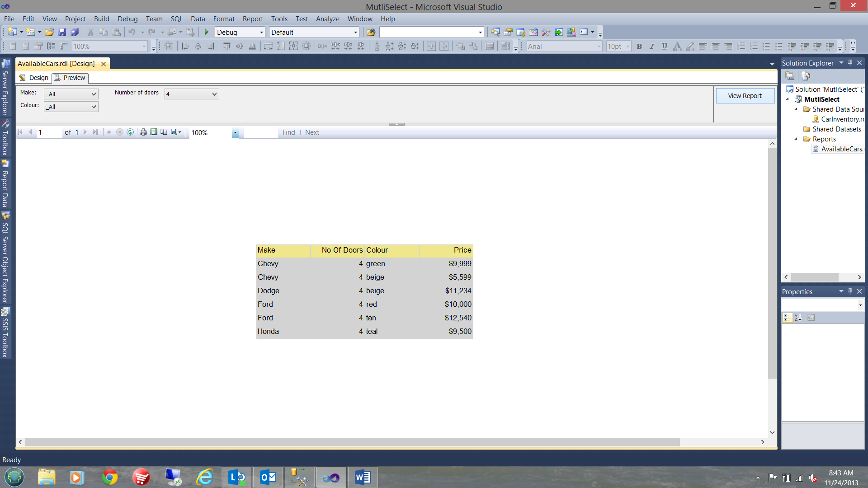This screenshot has width=868, height=488.
Task: Collapse the Reports folder in Solution Explorer
Action: pos(796,139)
